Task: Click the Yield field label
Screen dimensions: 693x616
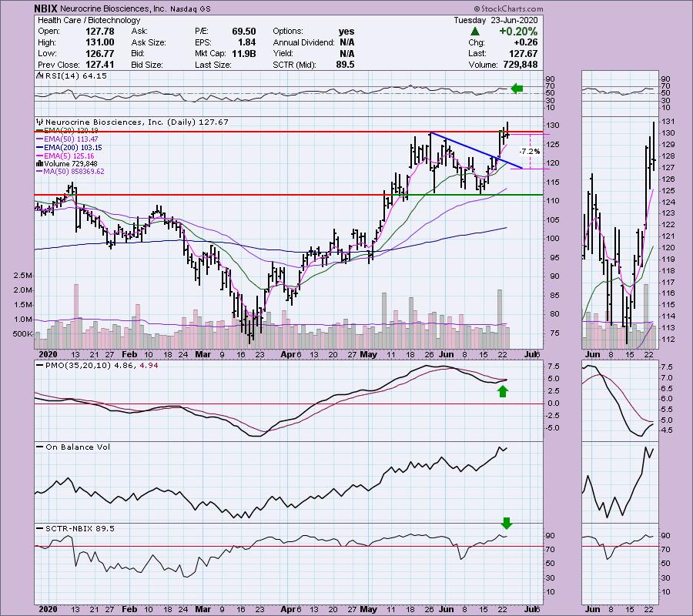Action: click(283, 53)
